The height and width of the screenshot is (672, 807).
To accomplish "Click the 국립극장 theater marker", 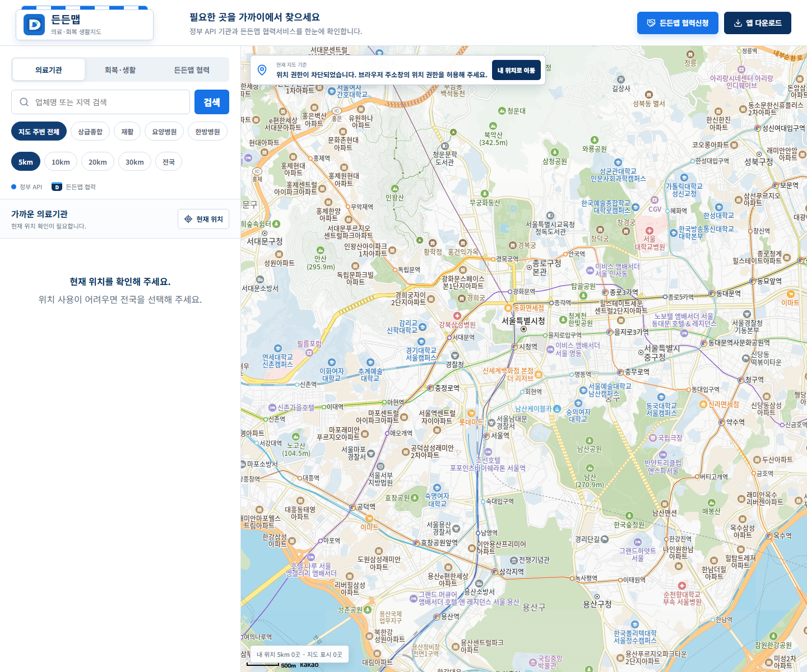I will [652, 438].
